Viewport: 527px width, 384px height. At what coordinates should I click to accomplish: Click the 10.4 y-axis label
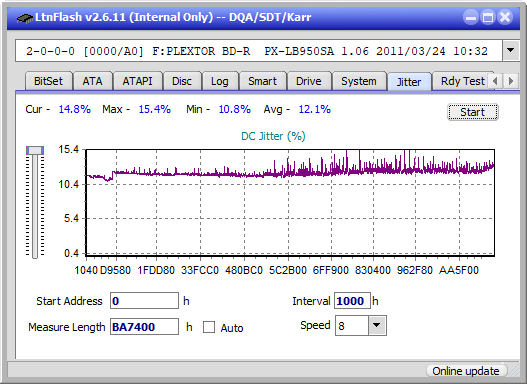[x=69, y=184]
